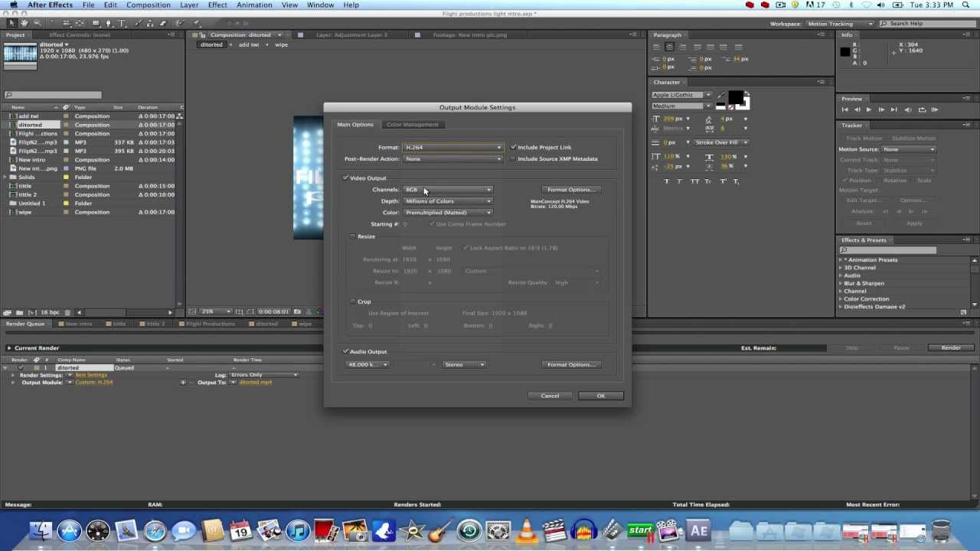Viewport: 980px width, 551px height.
Task: Click center text alignment in Paragraph panel
Action: (x=669, y=47)
